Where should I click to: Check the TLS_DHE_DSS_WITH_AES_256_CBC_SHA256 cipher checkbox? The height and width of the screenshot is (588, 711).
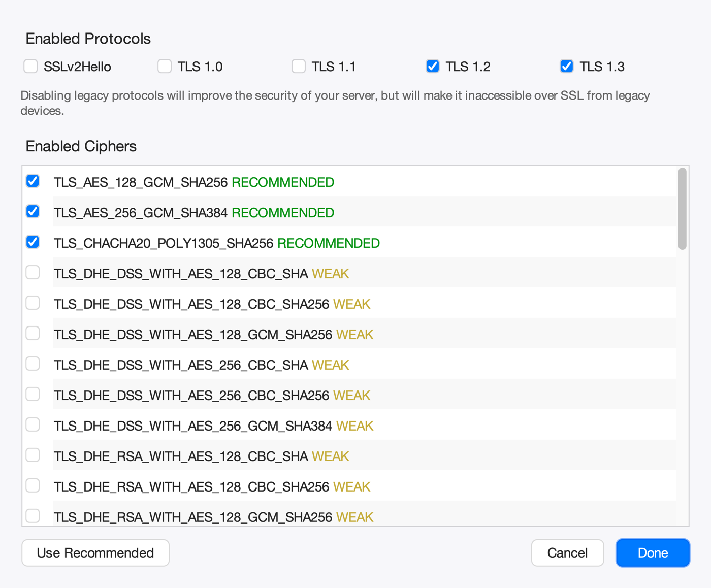point(33,395)
